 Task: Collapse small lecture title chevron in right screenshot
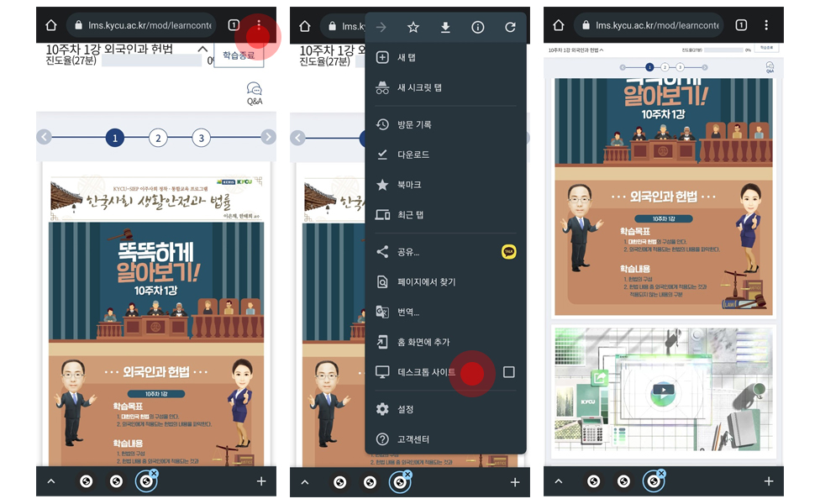(x=601, y=50)
